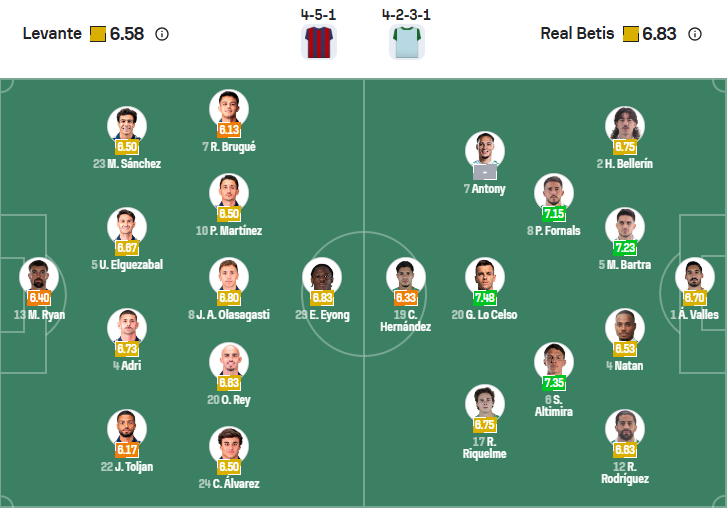Click R. Brugué's 6.13 rating badge
Viewport: 727px width, 508px height.
(229, 129)
